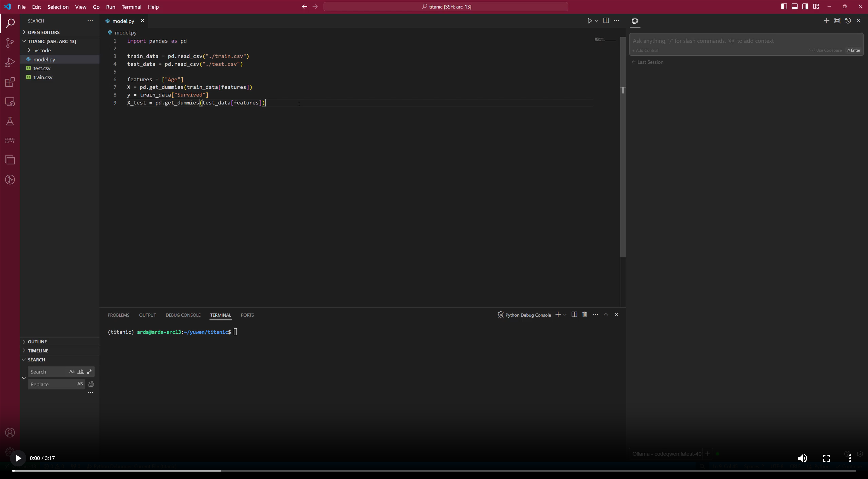Open the Testing flask view
Screen dimensions: 868x479
coord(10,121)
